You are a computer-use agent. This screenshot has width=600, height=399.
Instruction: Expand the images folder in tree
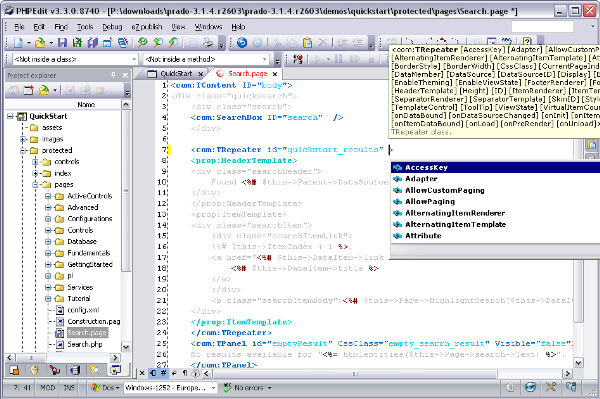23,139
